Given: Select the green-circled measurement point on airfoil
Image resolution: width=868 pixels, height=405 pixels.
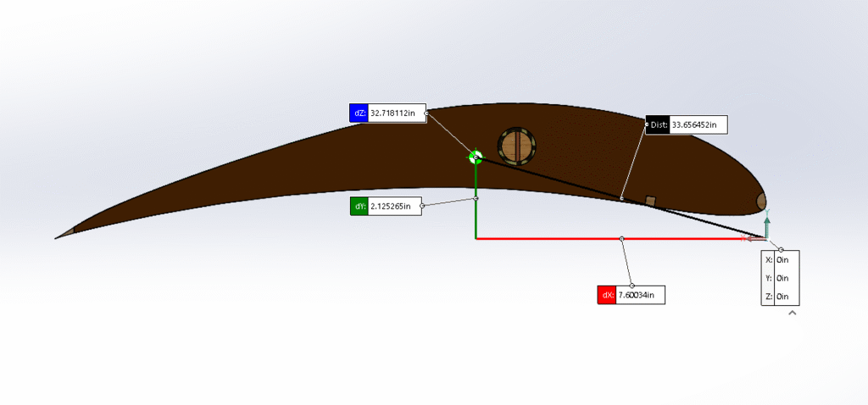Looking at the screenshot, I should coord(476,157).
